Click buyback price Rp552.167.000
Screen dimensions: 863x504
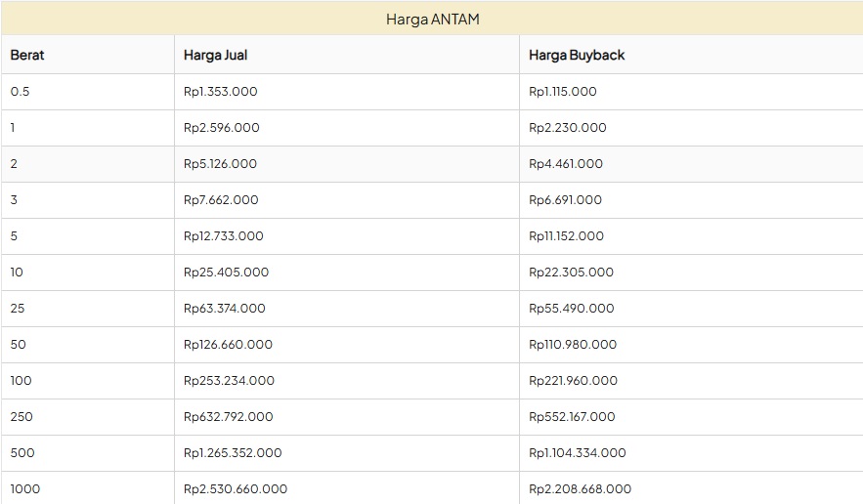[x=572, y=417]
